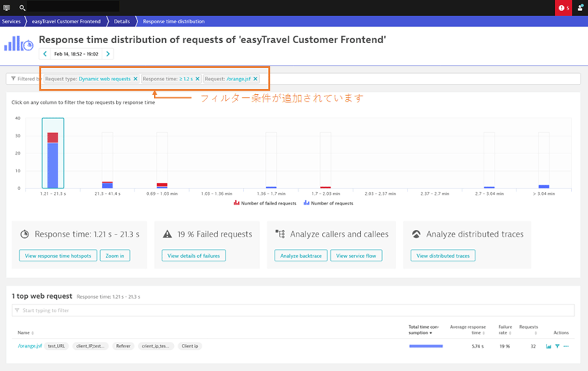Select the 21.3 - 41.4 s chart column

click(107, 160)
